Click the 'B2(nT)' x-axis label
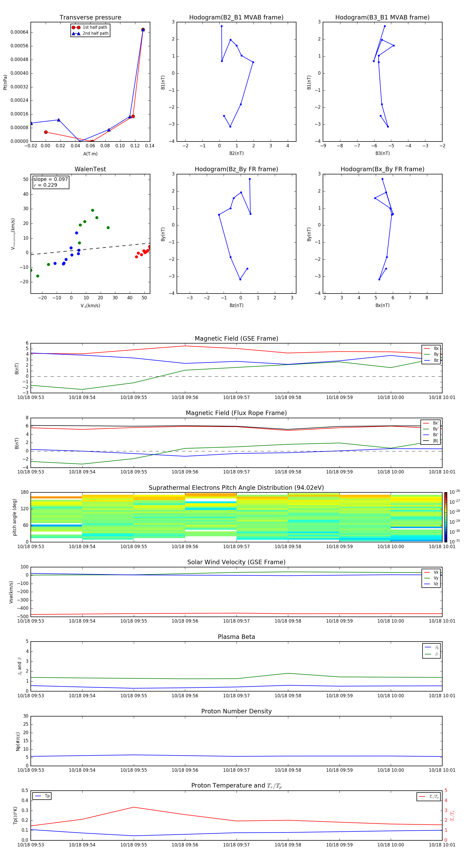Image resolution: width=473 pixels, height=868 pixels. [236, 153]
